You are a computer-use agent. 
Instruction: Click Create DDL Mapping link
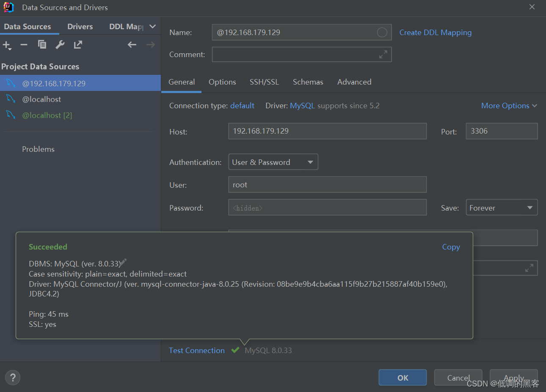pos(435,33)
